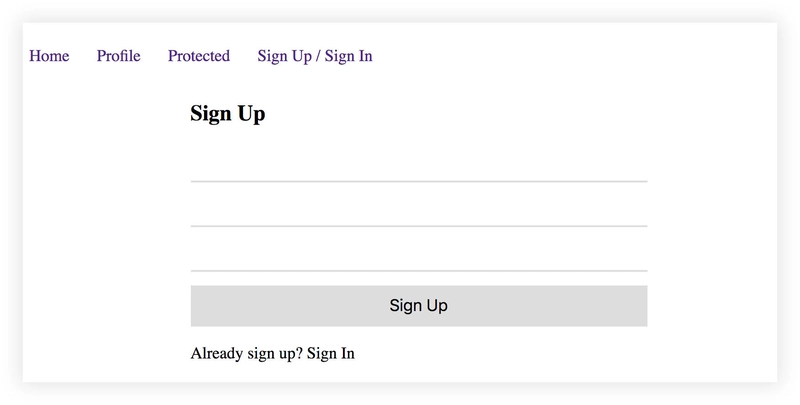
Task: Open Sign Up / Sign In from the header
Action: (x=315, y=56)
